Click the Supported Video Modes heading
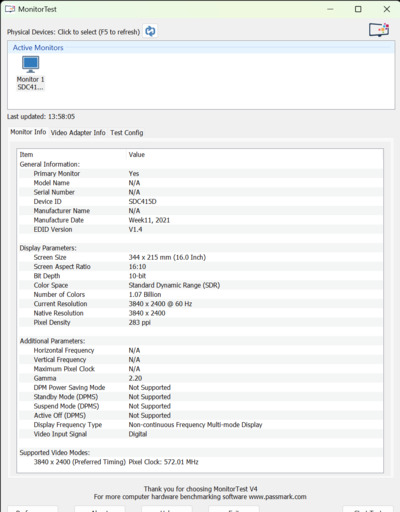The width and height of the screenshot is (400, 512). tap(55, 453)
